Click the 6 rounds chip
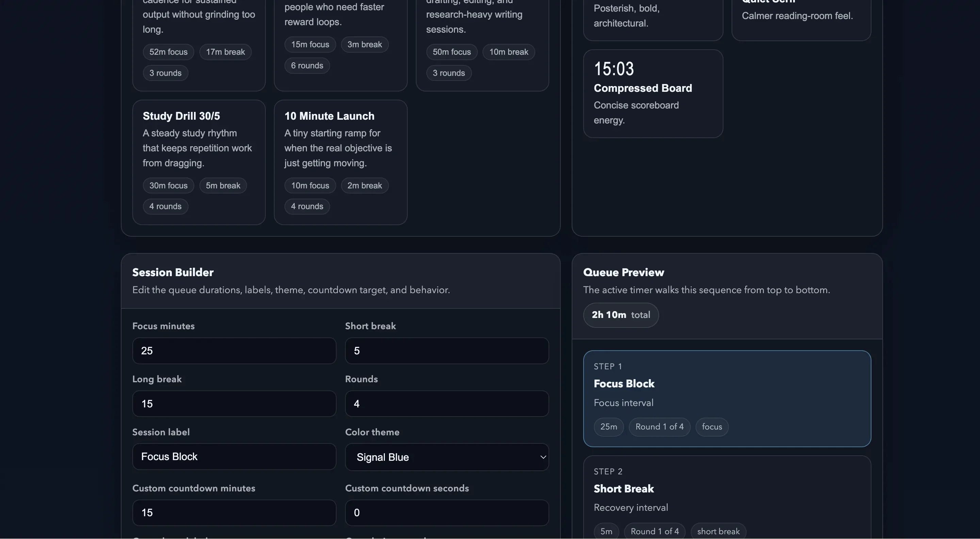The image size is (980, 539). (x=307, y=65)
